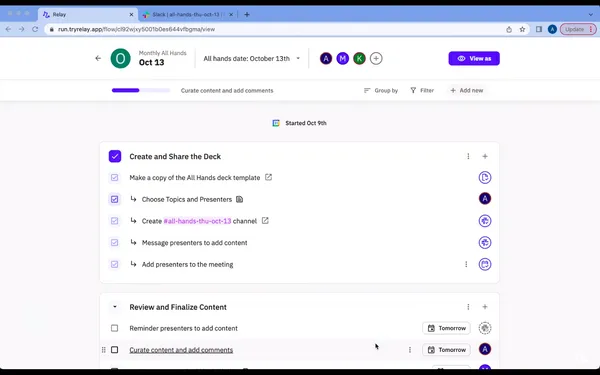Toggle the Choose Topics and Presenters checkbox
Viewport: 600px width, 375px height.
[x=114, y=199]
